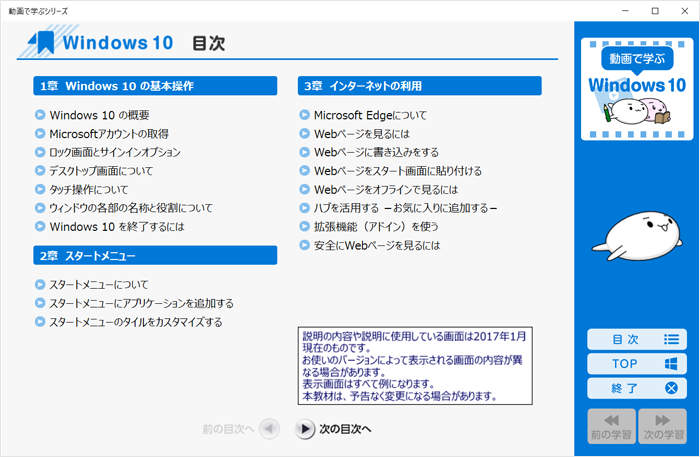
Task: Click bullet icon beside 'Windows 10 を終了するには'
Action: (x=40, y=227)
